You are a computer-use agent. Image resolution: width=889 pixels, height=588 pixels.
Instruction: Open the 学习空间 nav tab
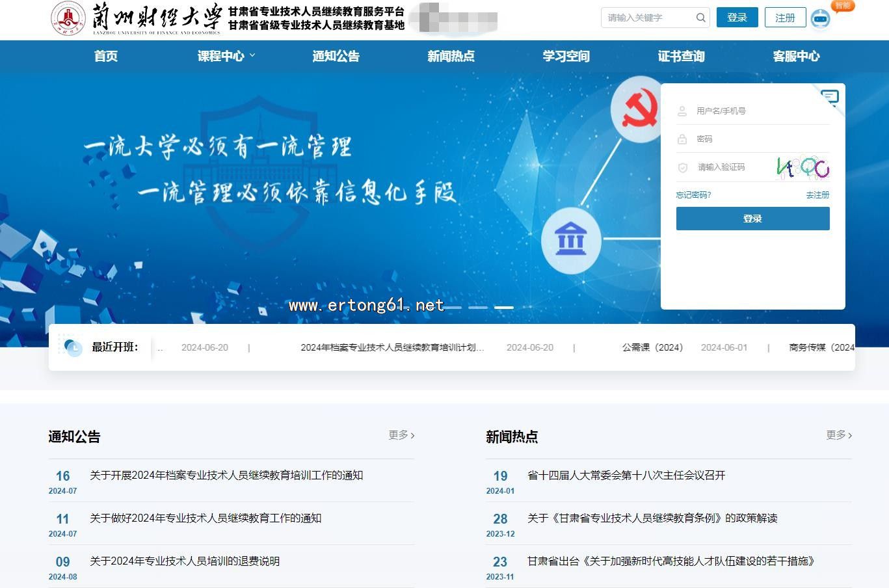coord(566,56)
